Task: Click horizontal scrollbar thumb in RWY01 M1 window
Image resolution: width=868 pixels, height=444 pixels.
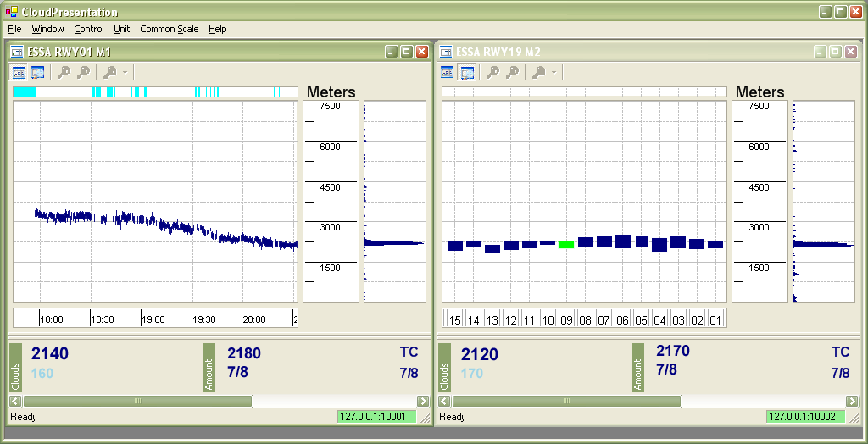Action: click(x=138, y=402)
